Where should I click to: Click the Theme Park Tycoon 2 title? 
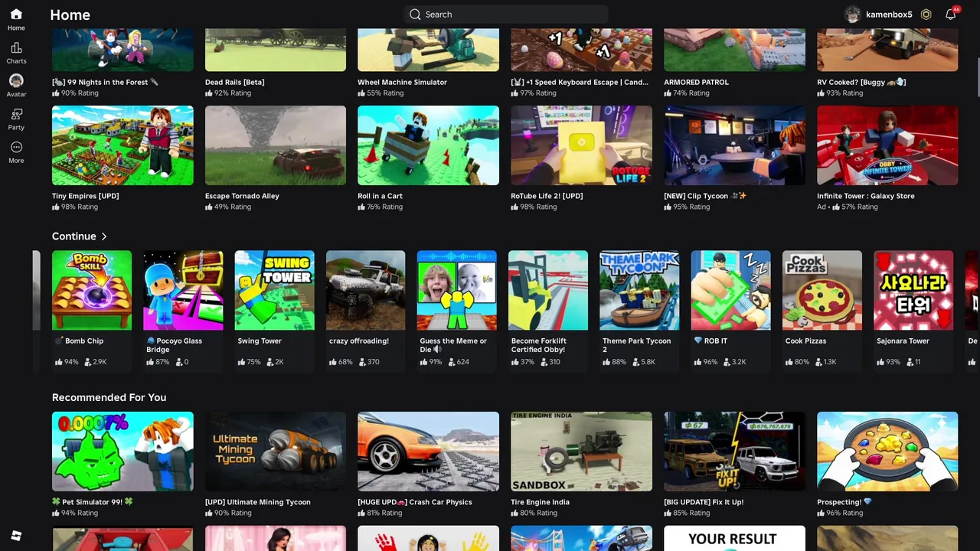(x=636, y=345)
